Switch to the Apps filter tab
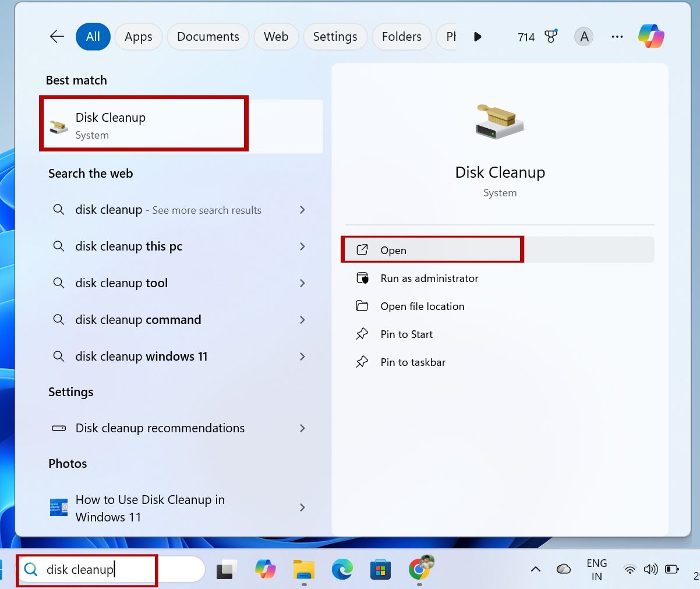The height and width of the screenshot is (589, 700). point(138,36)
